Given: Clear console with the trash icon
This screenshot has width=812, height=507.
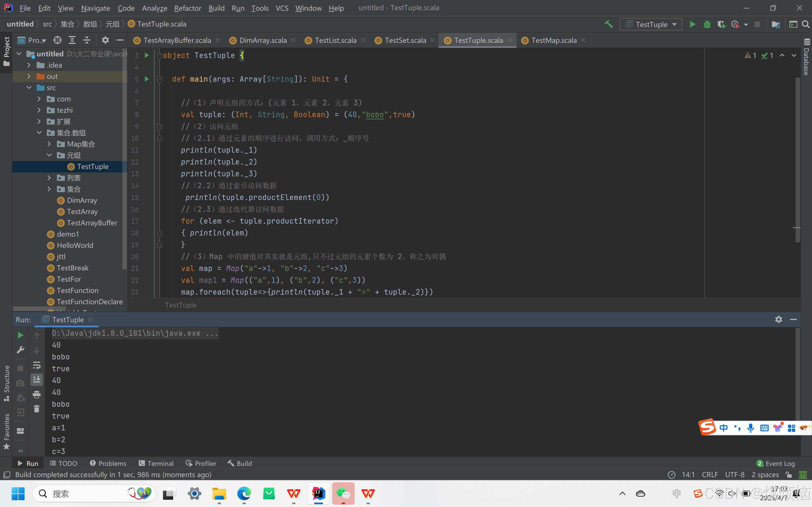Looking at the screenshot, I should (37, 409).
